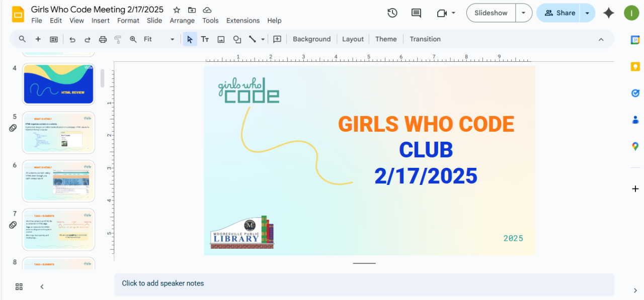The image size is (644, 300).
Task: Star the presentation with the star icon
Action: point(176,10)
